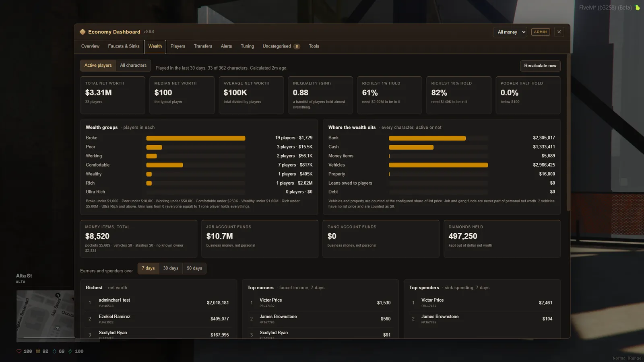This screenshot has height=362, width=644.
Task: Close the Economy Dashboard panel
Action: (559, 32)
